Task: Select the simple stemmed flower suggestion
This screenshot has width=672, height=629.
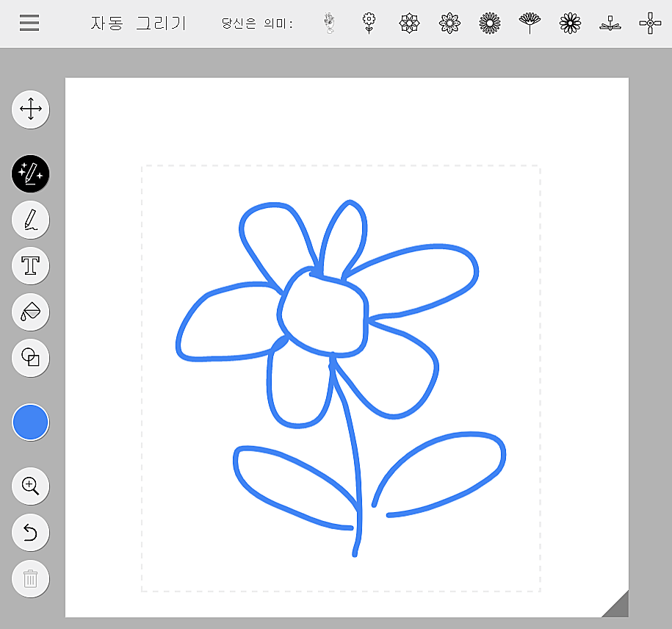Action: coord(369,22)
